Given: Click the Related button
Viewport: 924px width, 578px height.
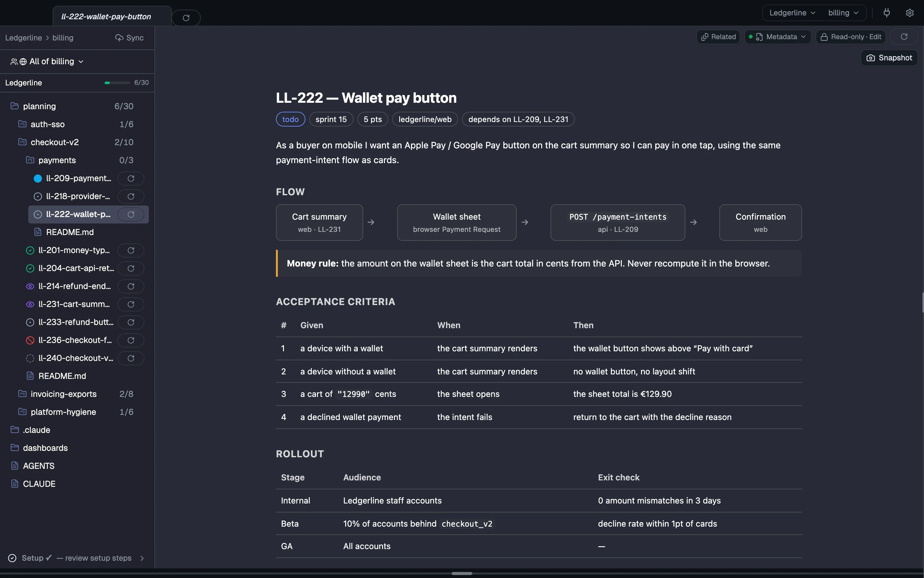Looking at the screenshot, I should (x=718, y=37).
